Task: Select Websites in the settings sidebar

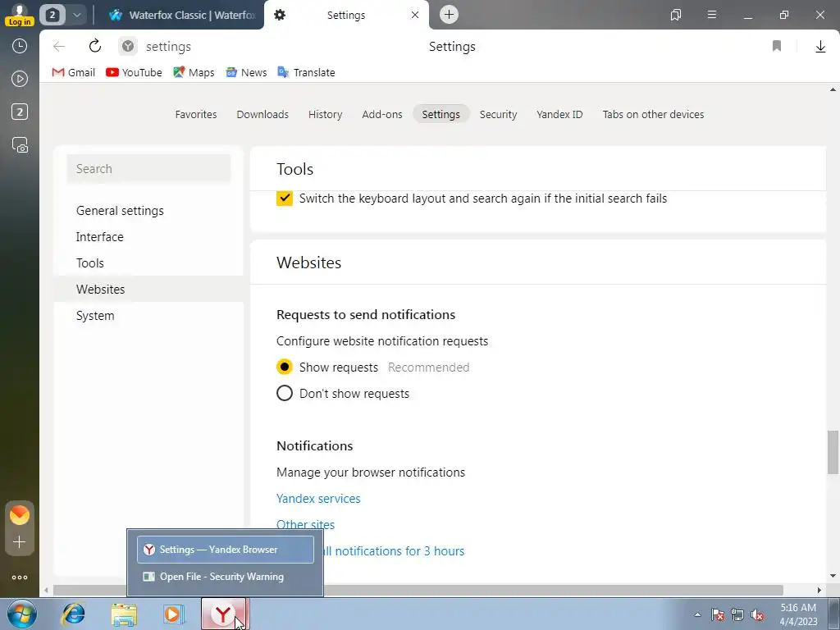Action: [x=148, y=290]
